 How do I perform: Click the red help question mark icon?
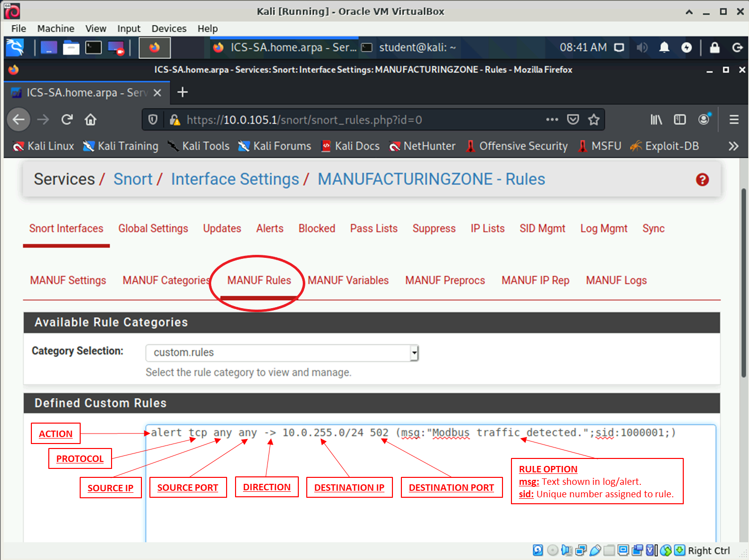[x=702, y=180]
